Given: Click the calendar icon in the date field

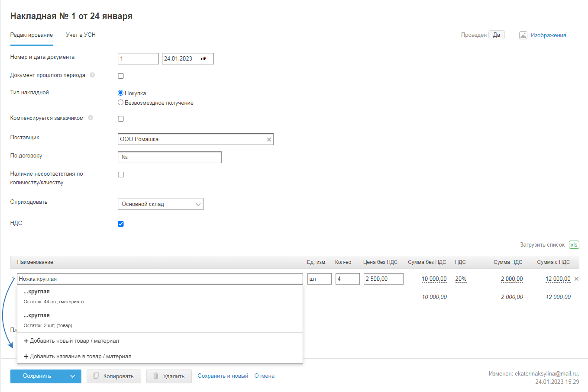Looking at the screenshot, I should pyautogui.click(x=204, y=58).
